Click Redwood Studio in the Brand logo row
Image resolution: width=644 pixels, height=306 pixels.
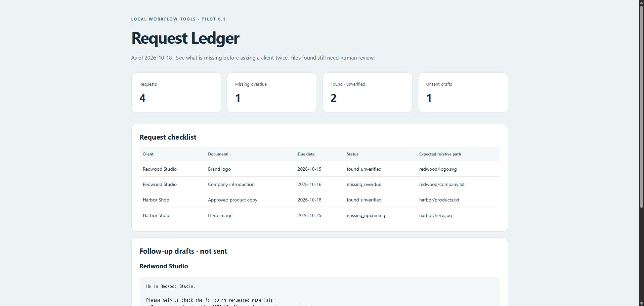click(x=160, y=169)
